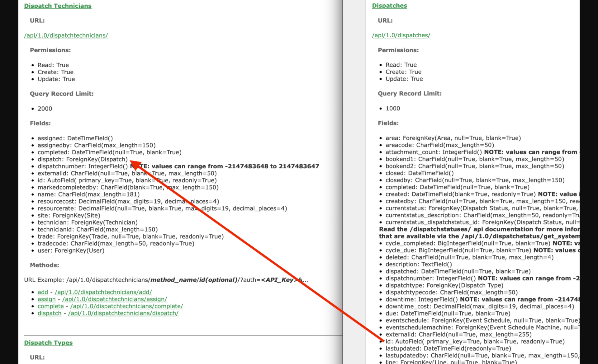The image size is (598, 364).
Task: Click 'due: DateTimeField' field line
Action: [448, 313]
